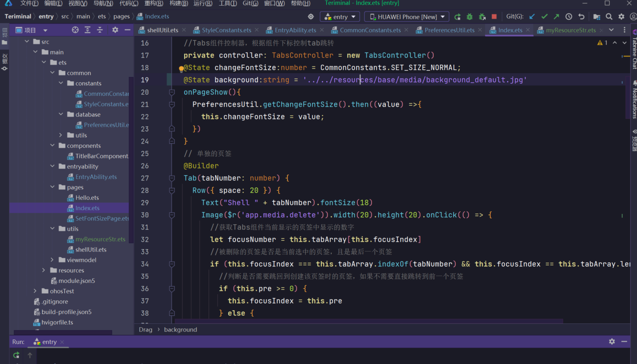This screenshot has width=637, height=364.
Task: Click the project tree horizontal scrollbar
Action: click(x=63, y=332)
